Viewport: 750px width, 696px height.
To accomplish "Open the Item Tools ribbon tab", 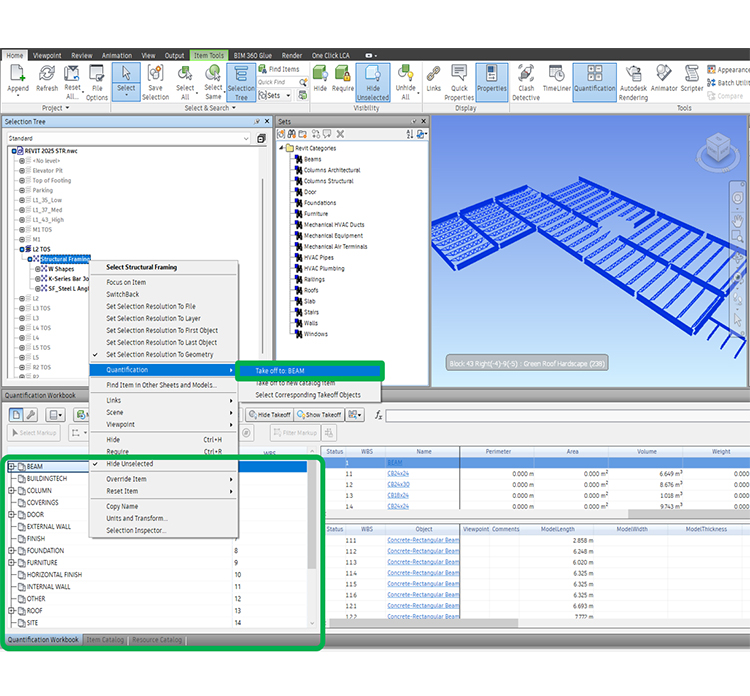I will [209, 55].
